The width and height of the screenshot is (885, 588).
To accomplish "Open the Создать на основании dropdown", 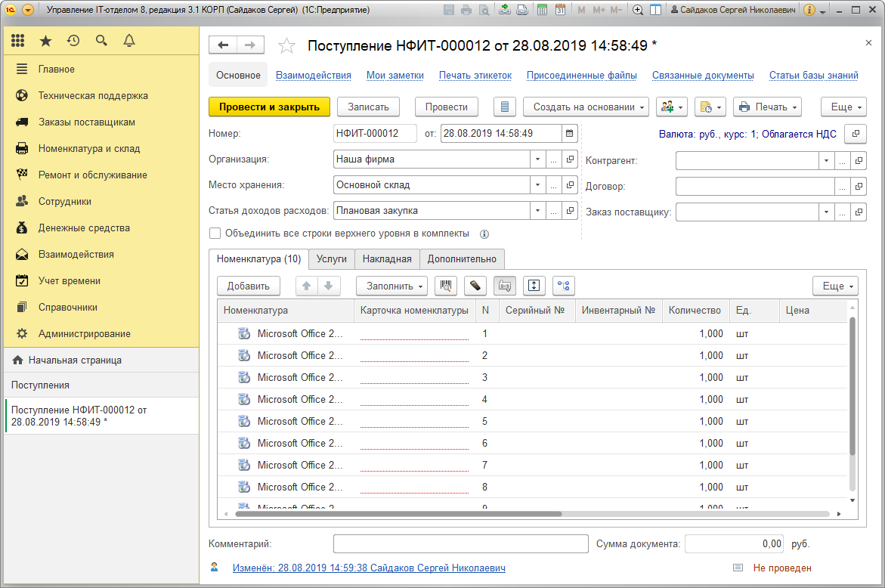I will coord(586,107).
